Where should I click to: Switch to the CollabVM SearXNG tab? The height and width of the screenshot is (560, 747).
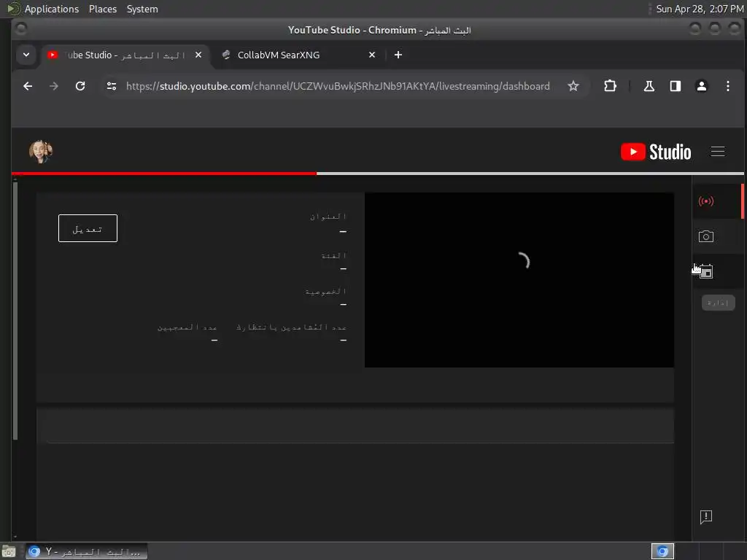point(299,55)
